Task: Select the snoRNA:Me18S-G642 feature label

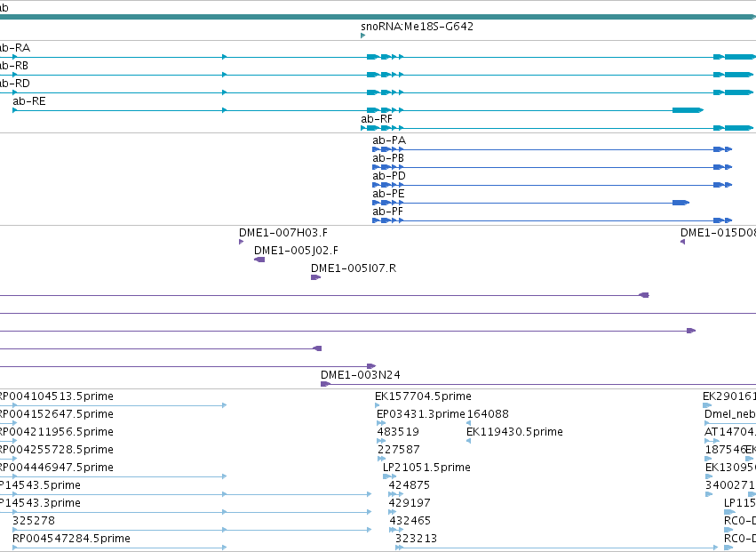Action: click(417, 27)
